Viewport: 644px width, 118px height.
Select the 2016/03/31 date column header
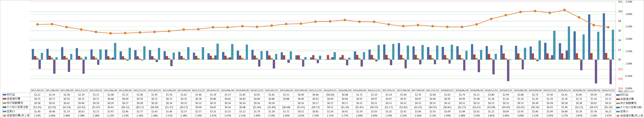pos(330,90)
